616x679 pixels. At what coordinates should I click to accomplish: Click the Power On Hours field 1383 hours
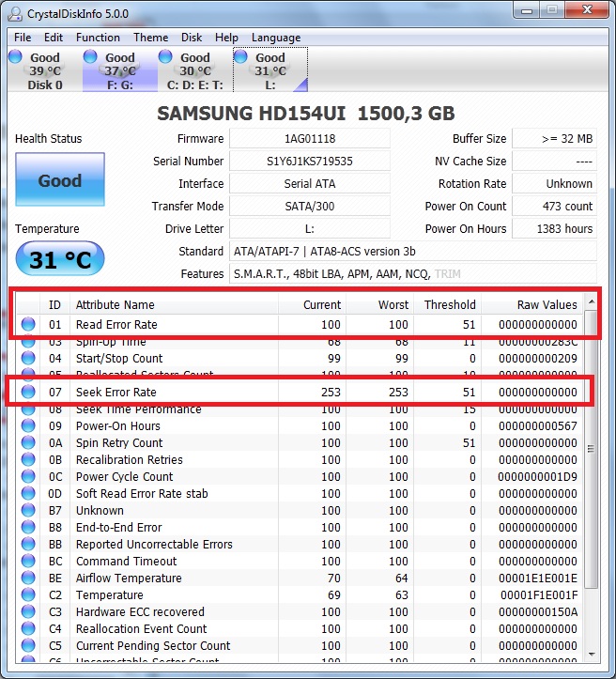555,228
